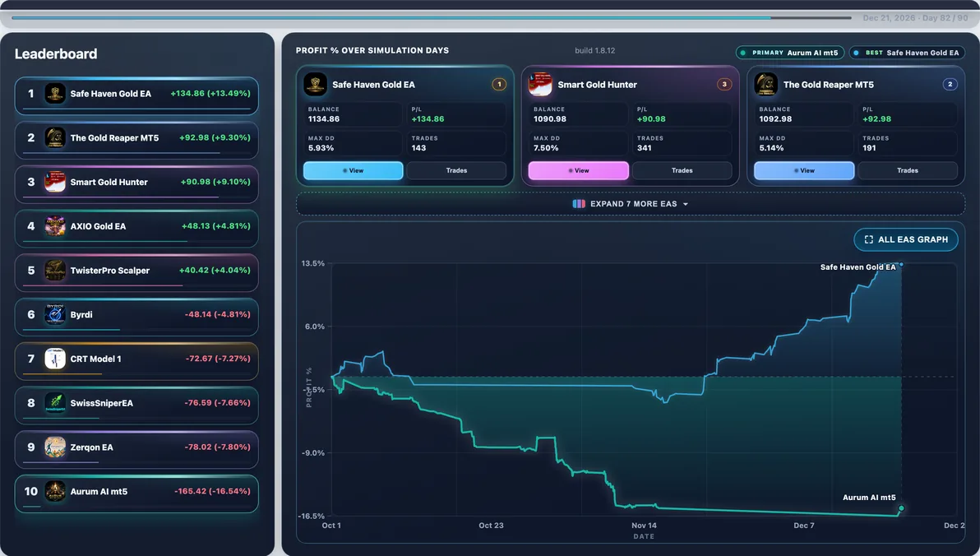Select Aurum AI mt5 leaderboard row text
The width and height of the screenshot is (980, 556).
coord(99,492)
